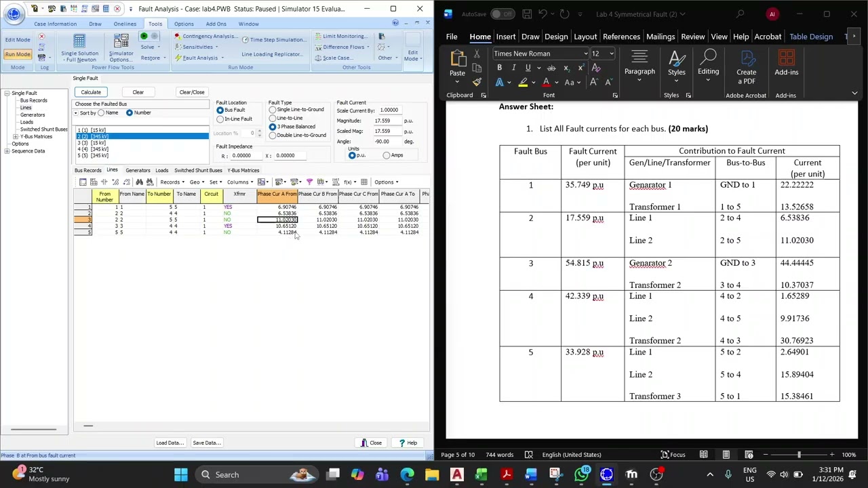The height and width of the screenshot is (488, 868).
Task: Select Line-to-Line fault type
Action: (272, 119)
